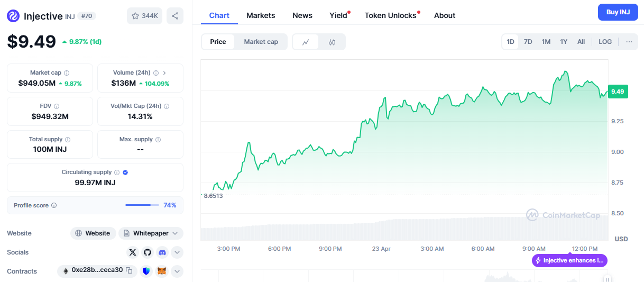Open the Yield tab

coord(338,15)
